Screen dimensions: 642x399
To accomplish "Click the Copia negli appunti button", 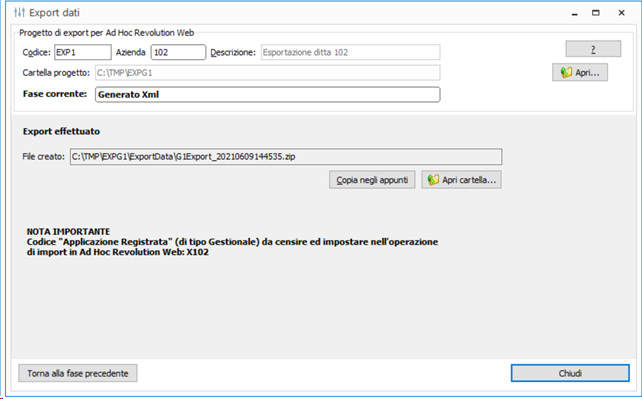I will pos(372,180).
